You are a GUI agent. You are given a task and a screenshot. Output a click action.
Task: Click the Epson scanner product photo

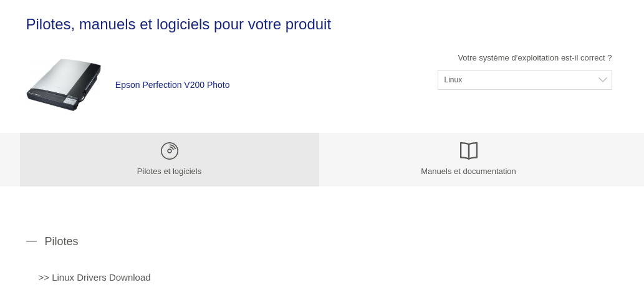[64, 85]
